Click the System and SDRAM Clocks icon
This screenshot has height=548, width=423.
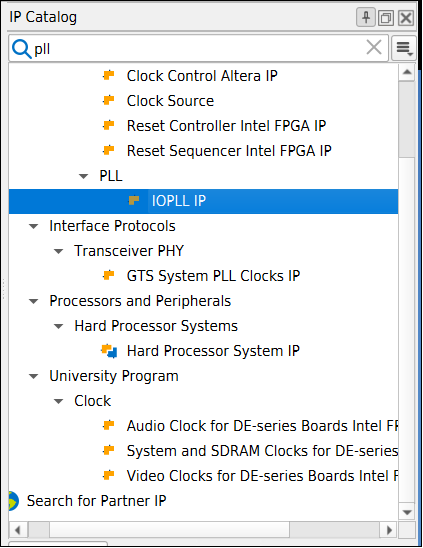tap(109, 450)
